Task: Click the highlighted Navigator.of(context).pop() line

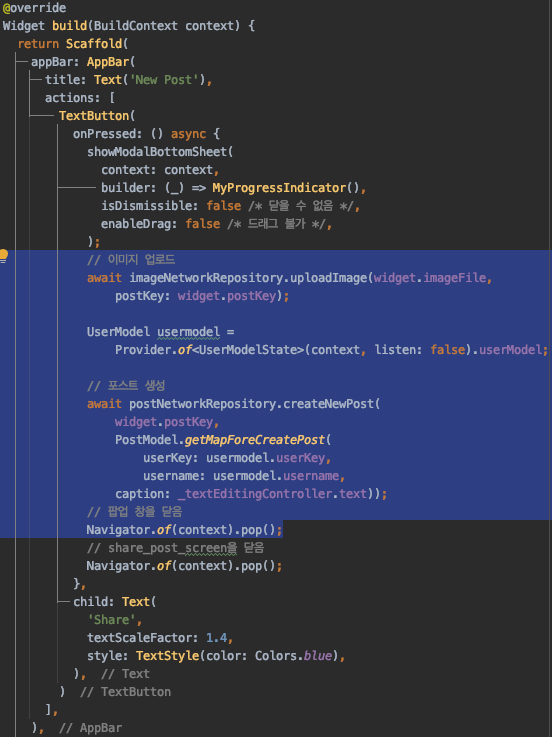Action: tap(184, 530)
